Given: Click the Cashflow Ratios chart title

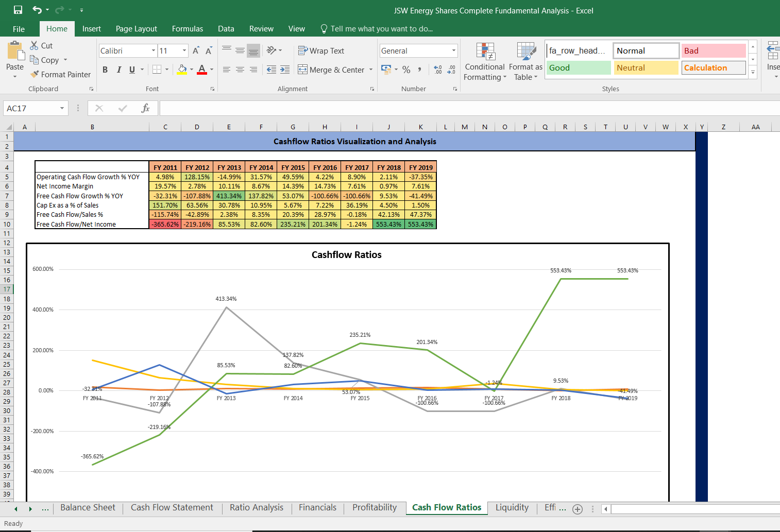Looking at the screenshot, I should 347,255.
